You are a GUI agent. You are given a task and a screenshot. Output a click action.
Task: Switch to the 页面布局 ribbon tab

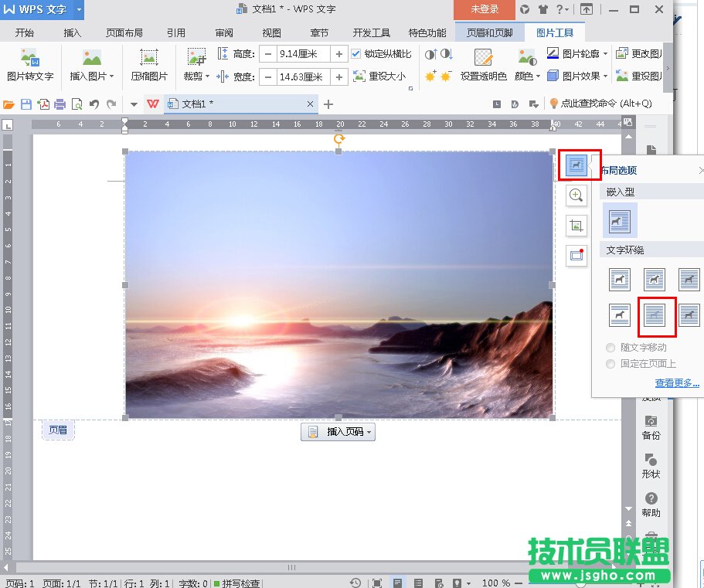tap(124, 33)
